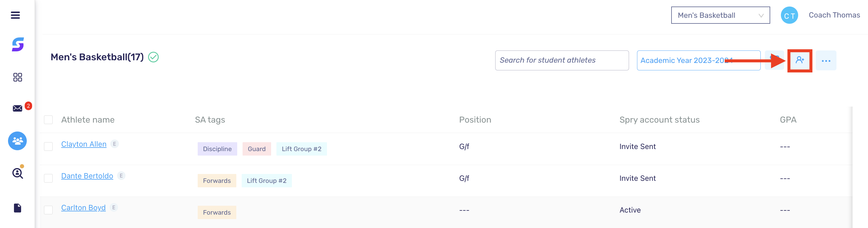
Task: Select the team roster people icon
Action: [x=18, y=141]
